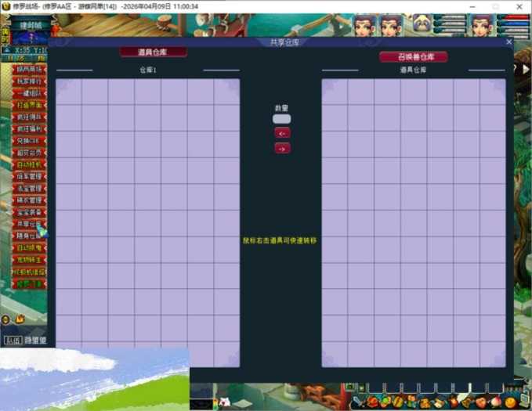Viewport: 532px width, 411px height.
Task: Click the phone icon at bottom right
Action: [x=525, y=400]
